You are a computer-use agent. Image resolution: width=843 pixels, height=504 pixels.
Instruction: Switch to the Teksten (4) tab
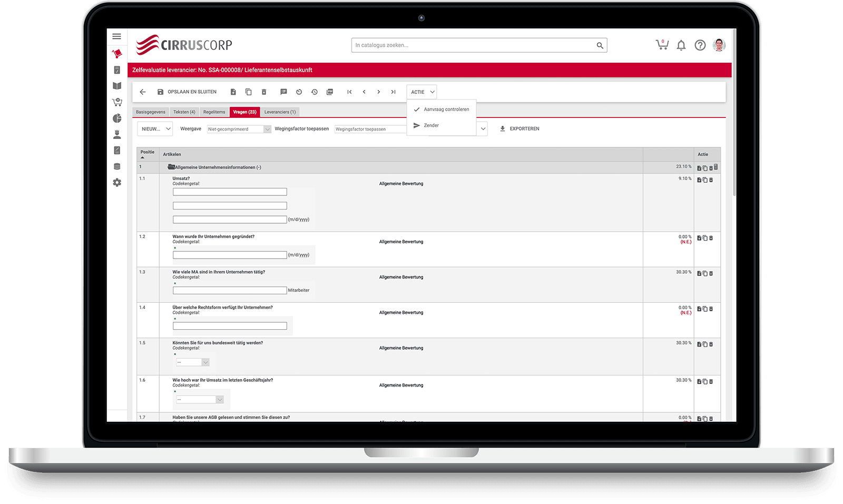[184, 112]
